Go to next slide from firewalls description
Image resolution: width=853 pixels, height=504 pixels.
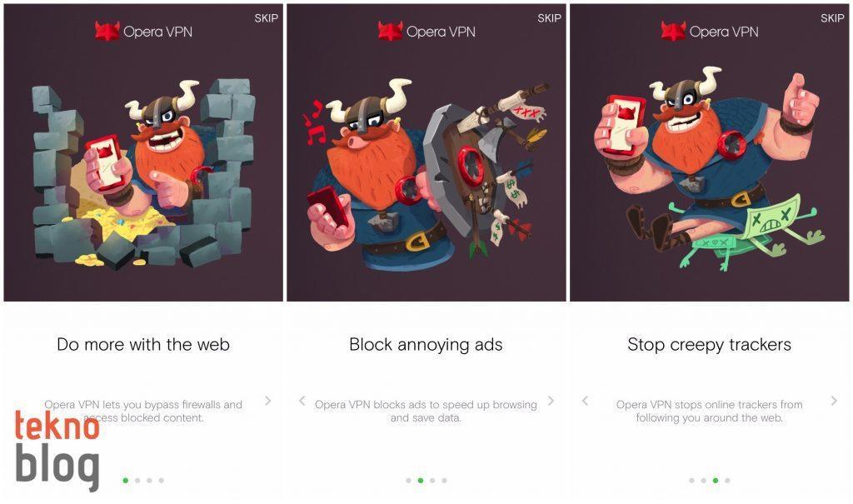[267, 402]
